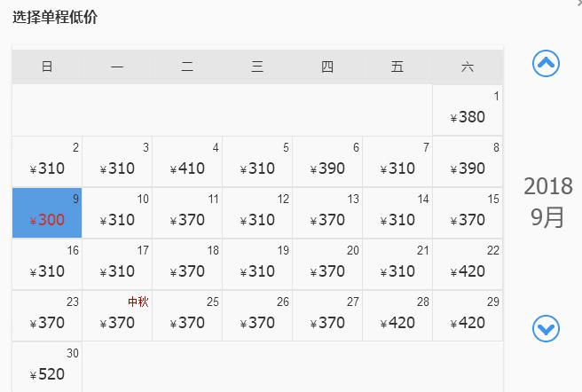Viewport: 582px width, 392px height.
Task: Select September 16 priced ¥310
Action: tap(47, 264)
